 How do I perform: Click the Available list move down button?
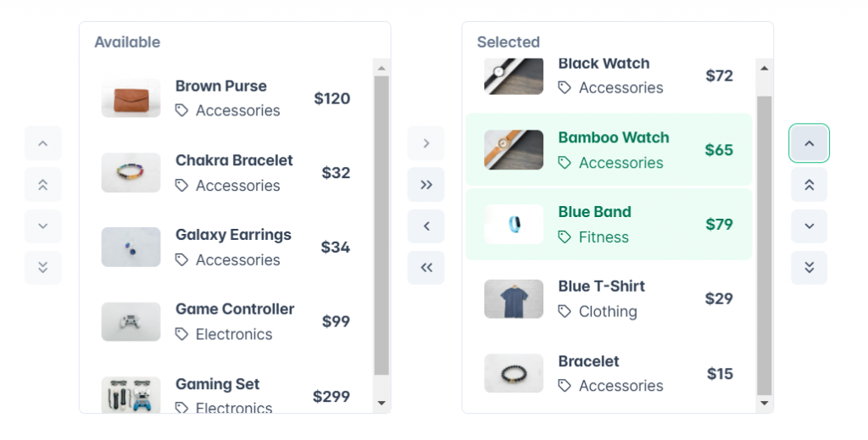43,226
